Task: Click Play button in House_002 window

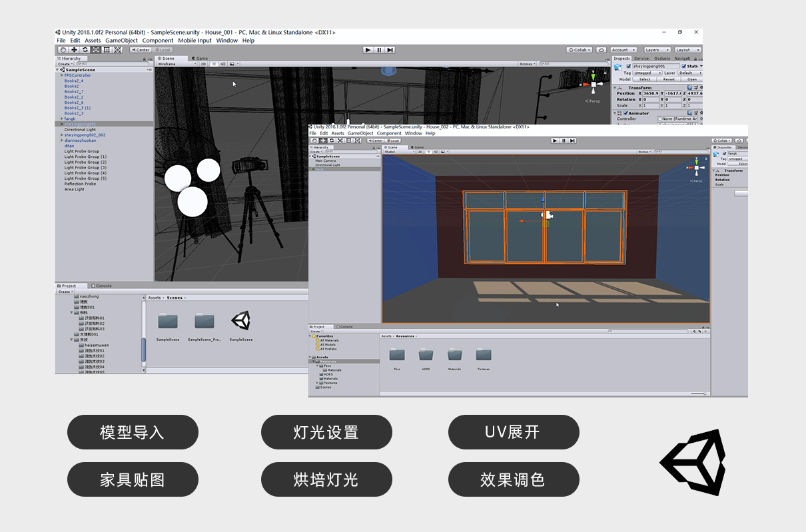Action: pos(555,140)
